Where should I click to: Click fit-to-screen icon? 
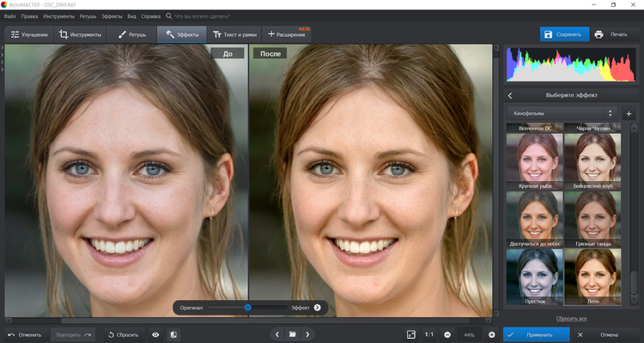click(x=411, y=334)
